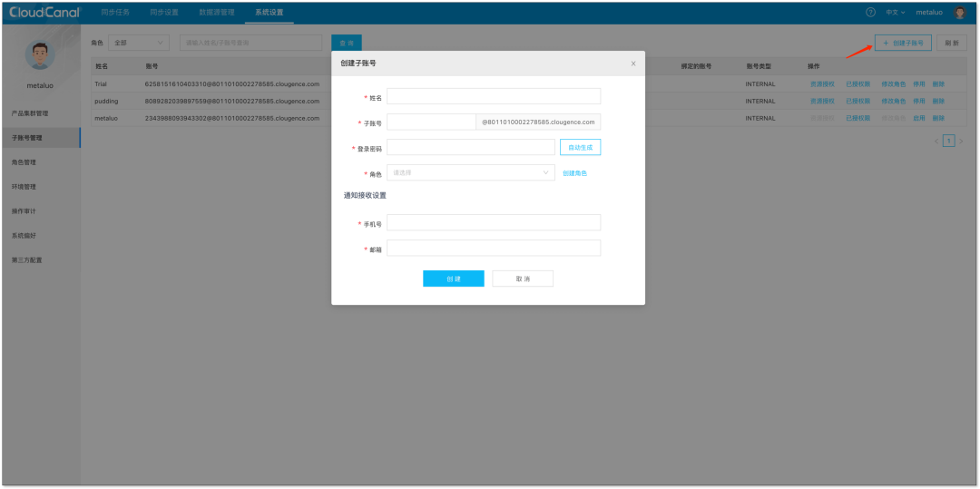
Task: Click 修改角色 for pudding row
Action: pyautogui.click(x=894, y=102)
